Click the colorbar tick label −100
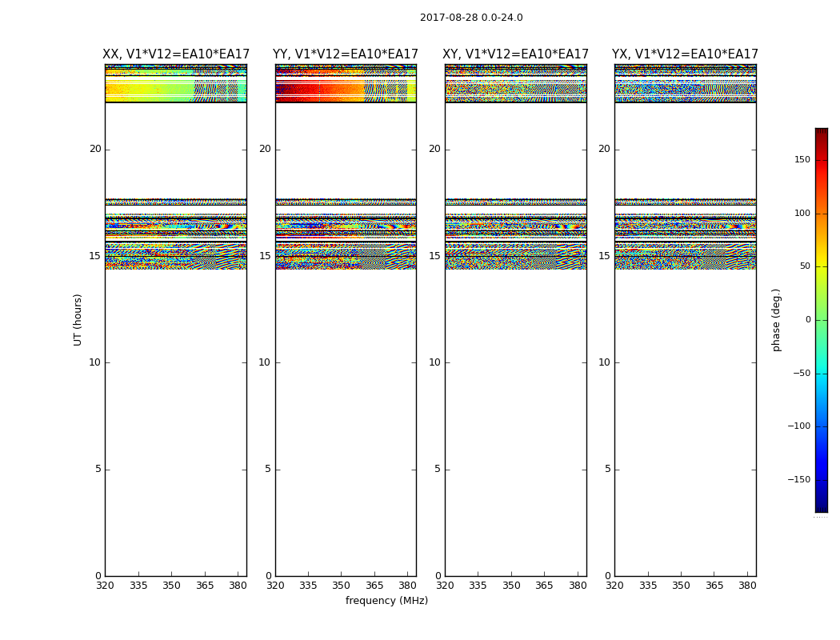 (799, 426)
